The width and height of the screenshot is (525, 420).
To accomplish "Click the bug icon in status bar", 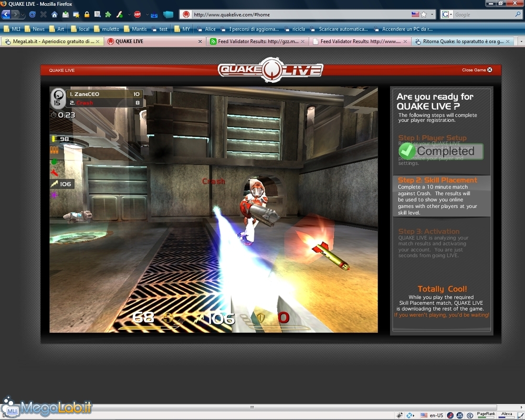I will pyautogui.click(x=399, y=415).
